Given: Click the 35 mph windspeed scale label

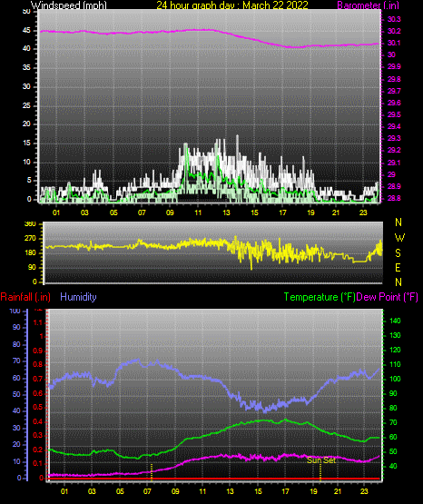Looking at the screenshot, I should (26, 68).
